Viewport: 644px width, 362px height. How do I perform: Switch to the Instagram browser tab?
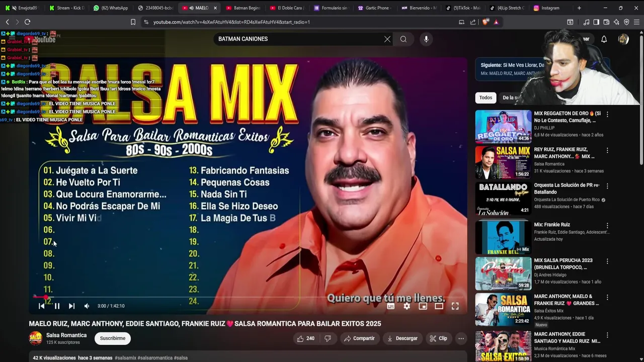pyautogui.click(x=550, y=8)
